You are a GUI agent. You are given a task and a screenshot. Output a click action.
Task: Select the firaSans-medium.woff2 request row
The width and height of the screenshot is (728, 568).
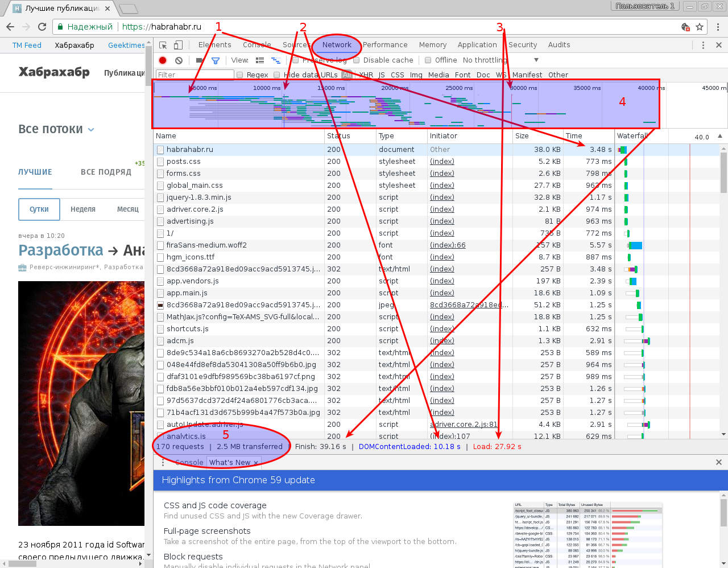384,245
